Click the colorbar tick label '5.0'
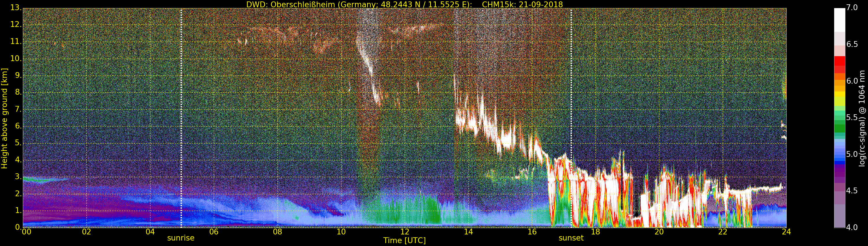Screen dimensions: 868x246 pyautogui.click(x=852, y=154)
